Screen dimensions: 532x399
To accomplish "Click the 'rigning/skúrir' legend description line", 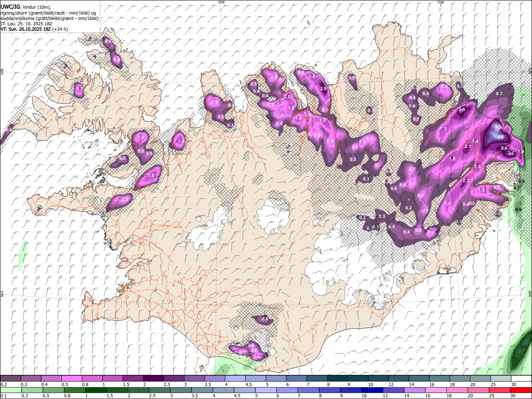I will pyautogui.click(x=48, y=13).
